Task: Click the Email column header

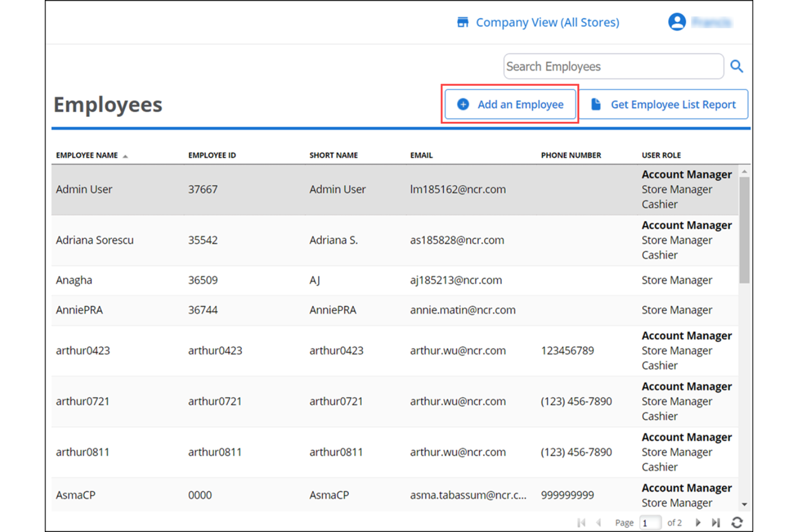Action: click(421, 155)
